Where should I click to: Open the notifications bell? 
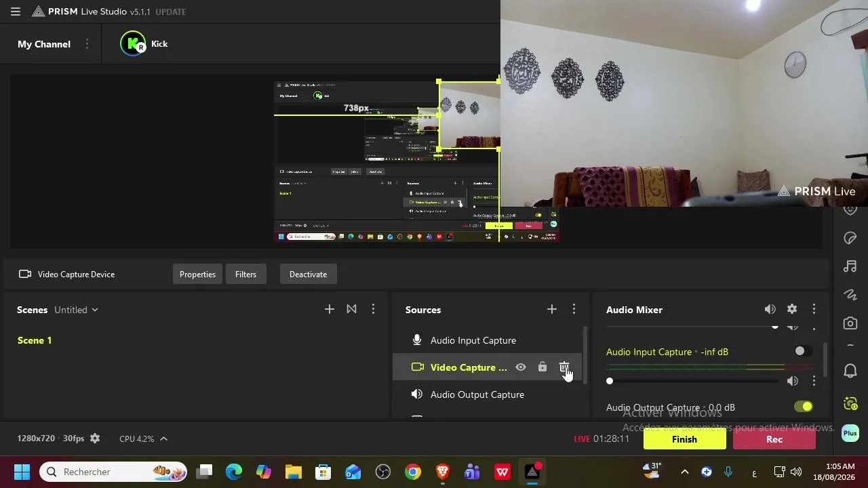coord(850,371)
